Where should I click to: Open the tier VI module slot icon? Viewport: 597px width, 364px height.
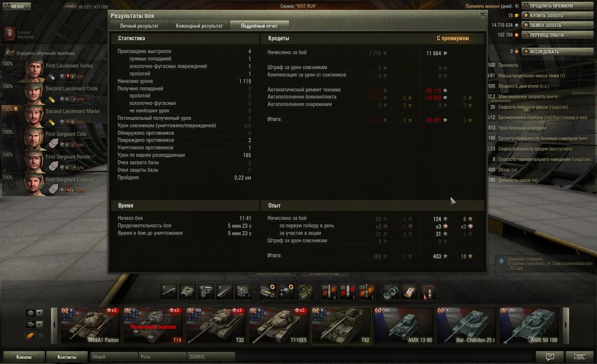(206, 291)
